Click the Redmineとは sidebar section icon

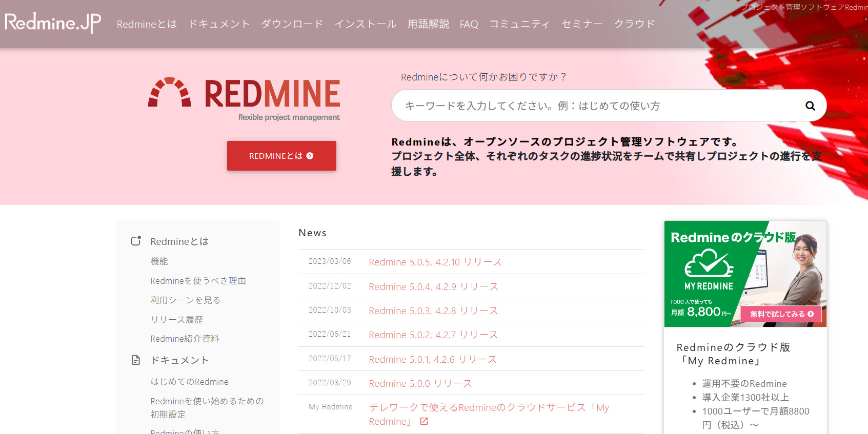(x=136, y=241)
